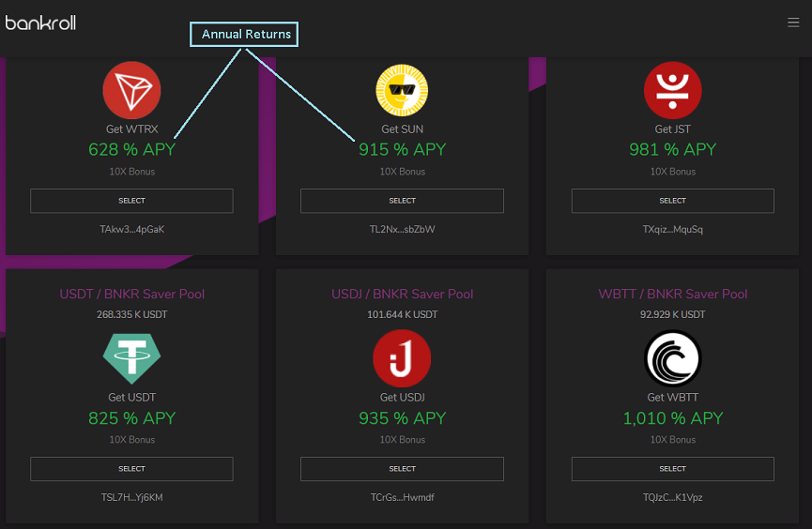Open contract address TSL7H...Yj6KM
This screenshot has width=812, height=529.
(131, 497)
